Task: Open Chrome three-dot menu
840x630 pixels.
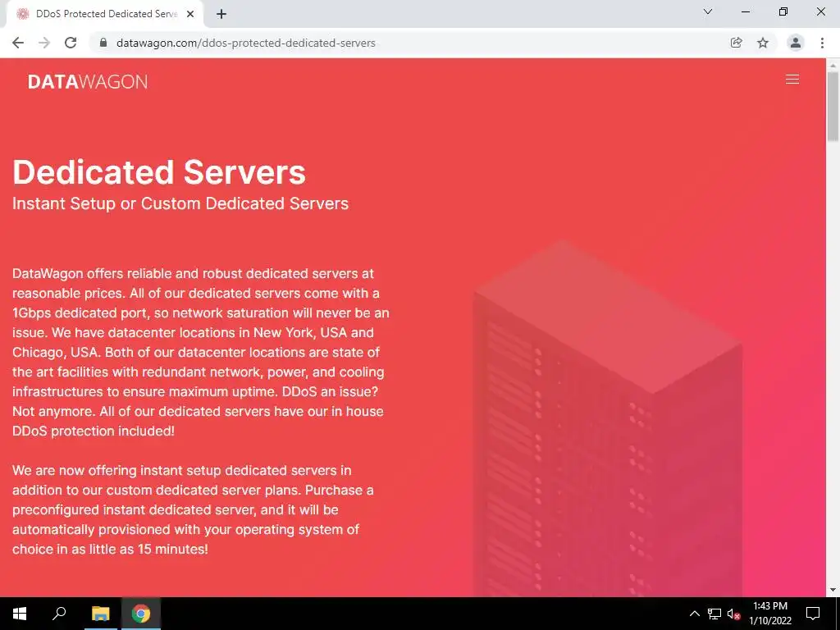Action: tap(822, 43)
